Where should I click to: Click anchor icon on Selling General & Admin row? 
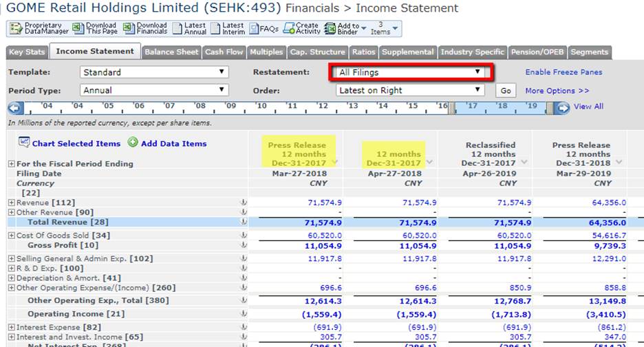244,258
